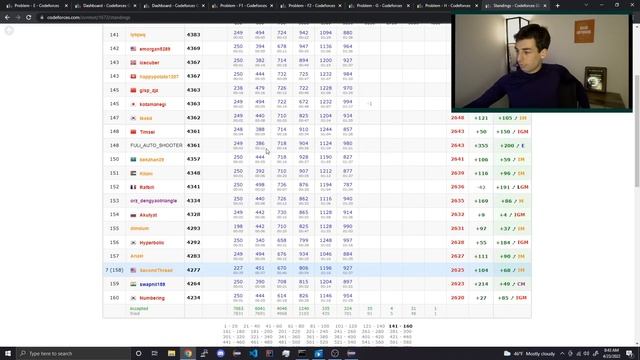Open Task View in the taskbar

point(155,353)
